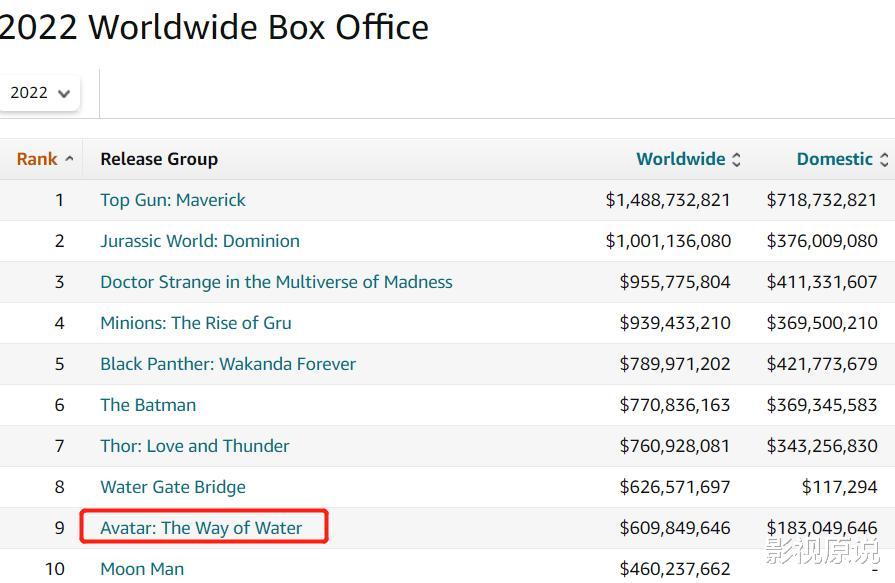Screen dimensions: 895x583
Task: Sort by Domestic column header
Action: pyautogui.click(x=834, y=159)
